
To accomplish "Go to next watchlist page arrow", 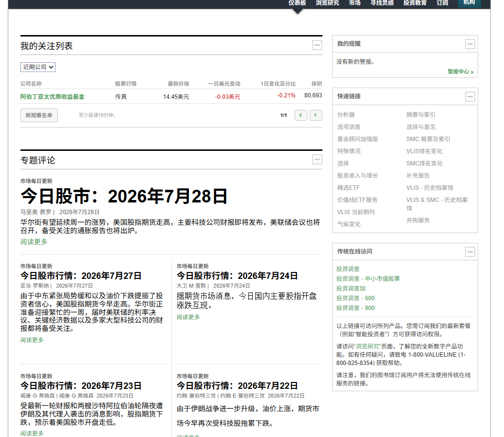I will coord(316,115).
